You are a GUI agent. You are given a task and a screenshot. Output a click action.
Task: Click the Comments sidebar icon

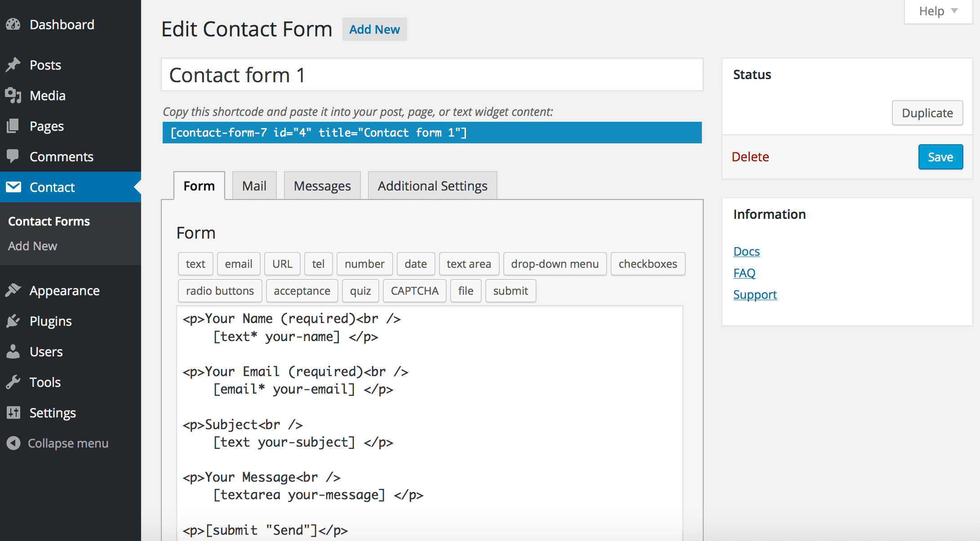click(x=12, y=156)
